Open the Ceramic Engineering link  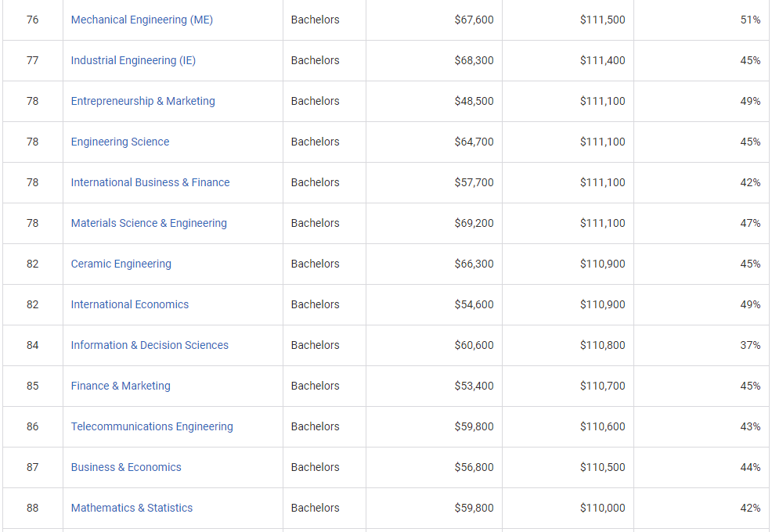pyautogui.click(x=121, y=264)
